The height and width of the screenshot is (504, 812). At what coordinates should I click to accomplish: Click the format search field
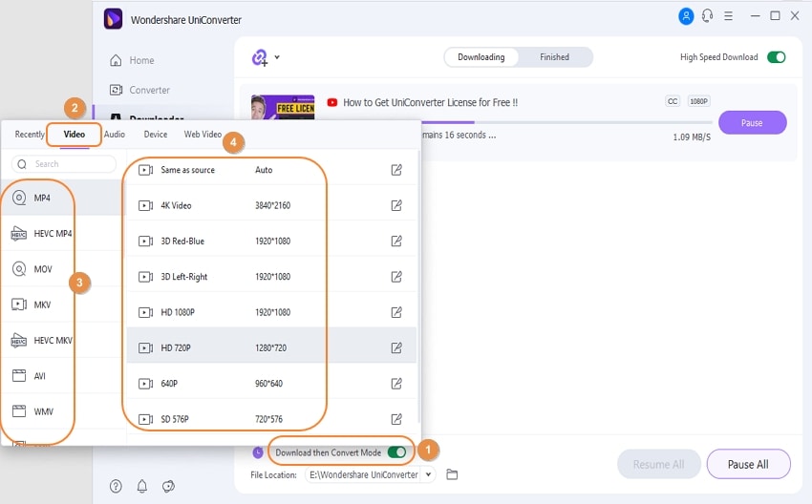coord(64,164)
